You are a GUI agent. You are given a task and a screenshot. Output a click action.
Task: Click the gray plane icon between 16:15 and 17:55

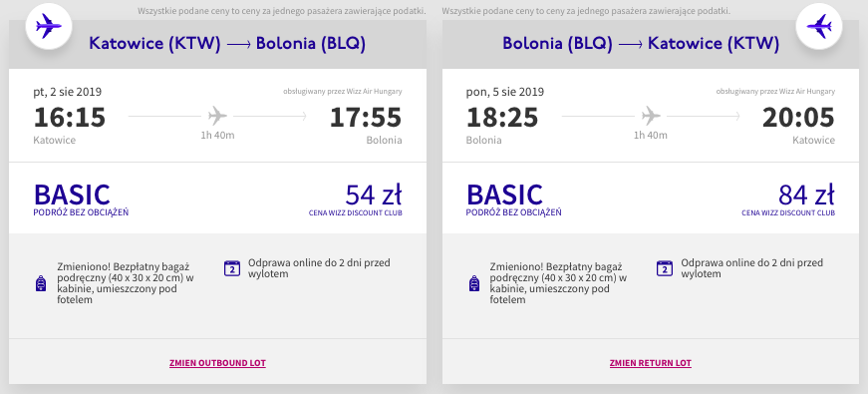click(217, 116)
